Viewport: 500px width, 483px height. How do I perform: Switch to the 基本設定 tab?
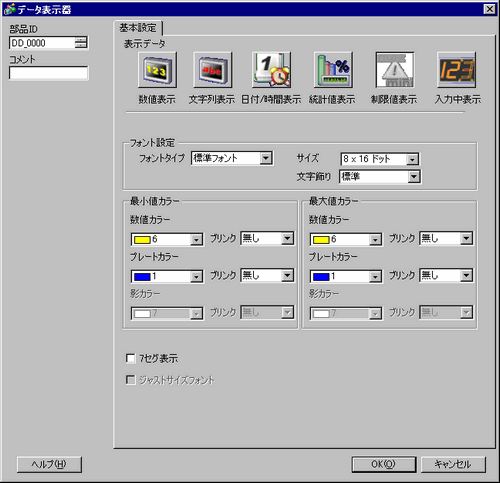click(x=138, y=28)
